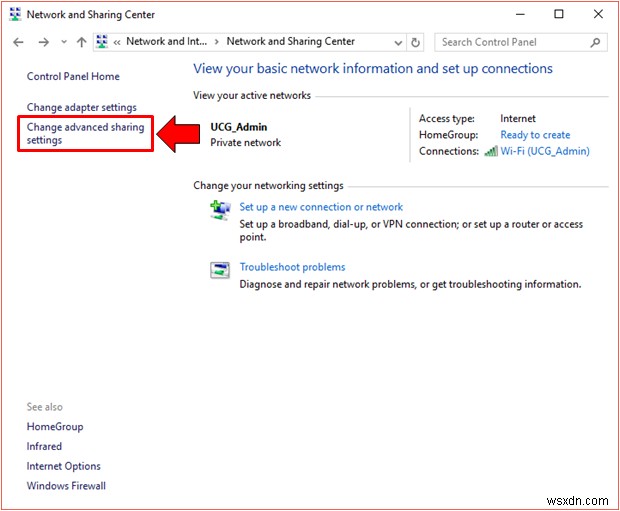Open Internet Options under See also
620x511 pixels.
point(63,466)
